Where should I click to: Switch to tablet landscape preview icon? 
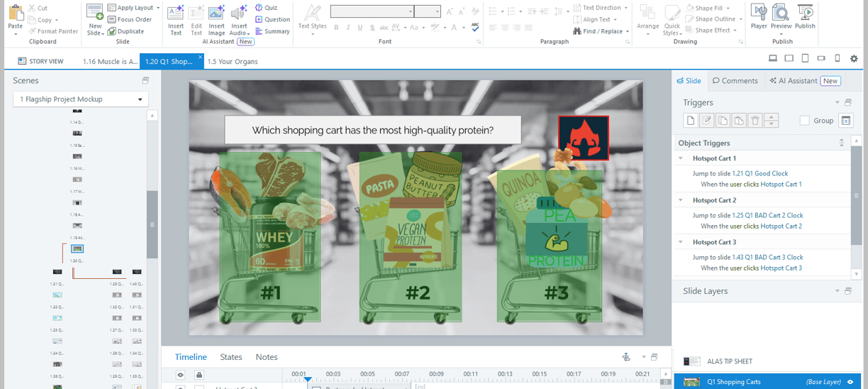click(x=789, y=58)
